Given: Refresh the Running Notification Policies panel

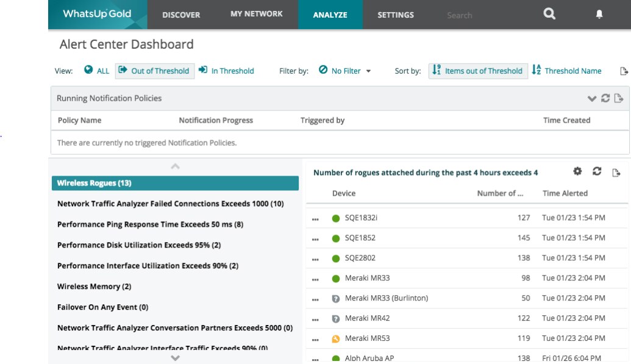Looking at the screenshot, I should coord(605,98).
